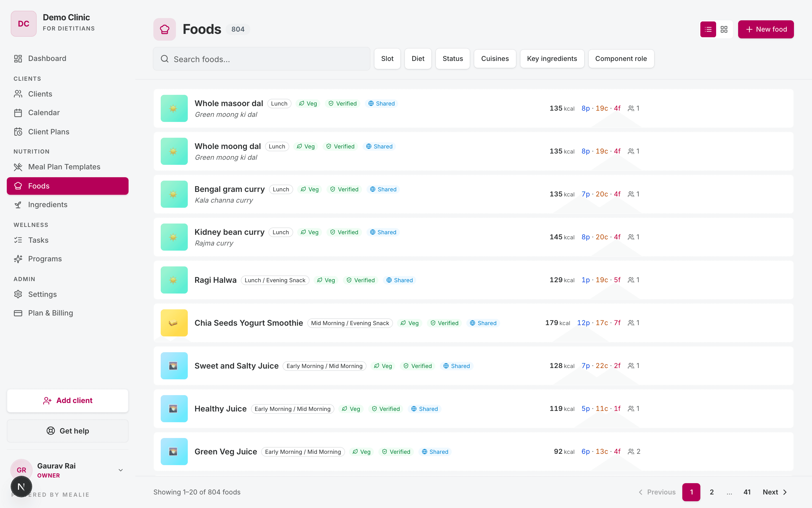Open admin Settings
The width and height of the screenshot is (812, 508).
[67, 294]
